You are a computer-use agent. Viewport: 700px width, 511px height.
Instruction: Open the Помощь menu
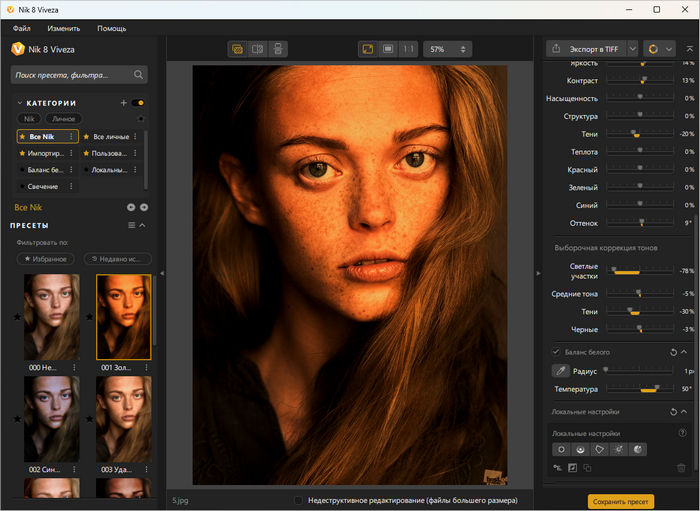[x=111, y=28]
